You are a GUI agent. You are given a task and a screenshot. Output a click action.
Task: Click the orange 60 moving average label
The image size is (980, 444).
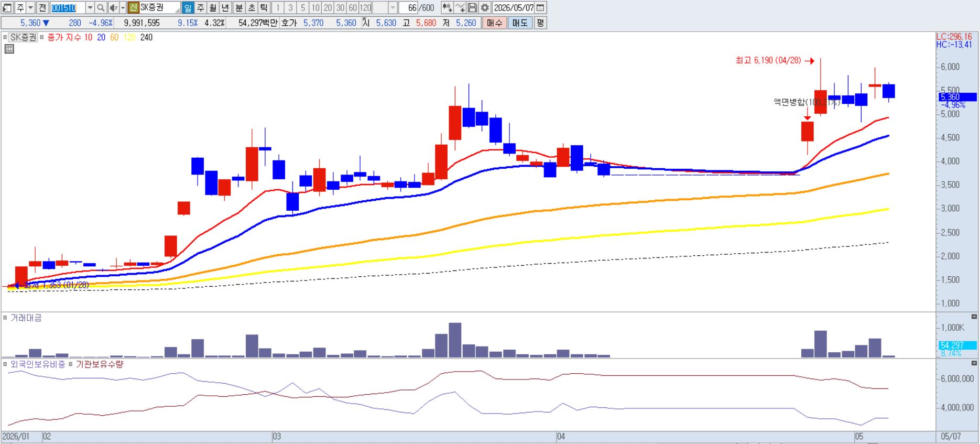tap(114, 37)
